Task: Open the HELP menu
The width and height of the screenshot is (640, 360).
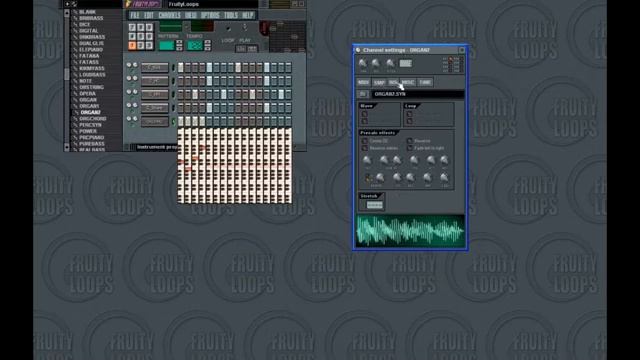Action: click(x=248, y=16)
